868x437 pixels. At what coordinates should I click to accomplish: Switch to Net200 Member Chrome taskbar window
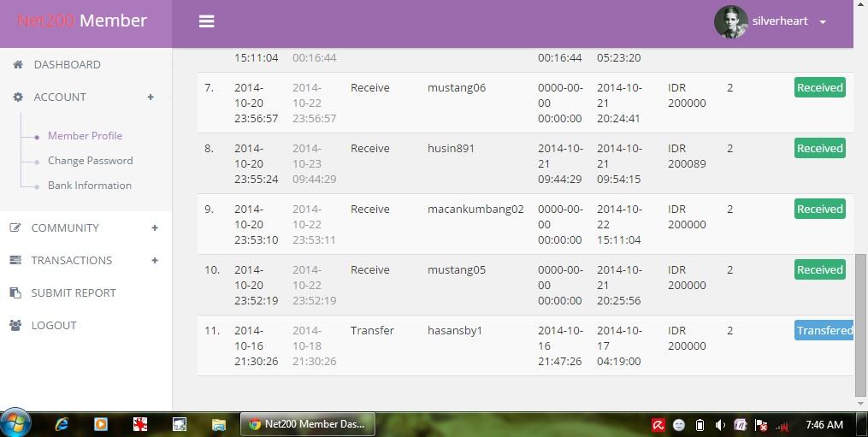308,424
